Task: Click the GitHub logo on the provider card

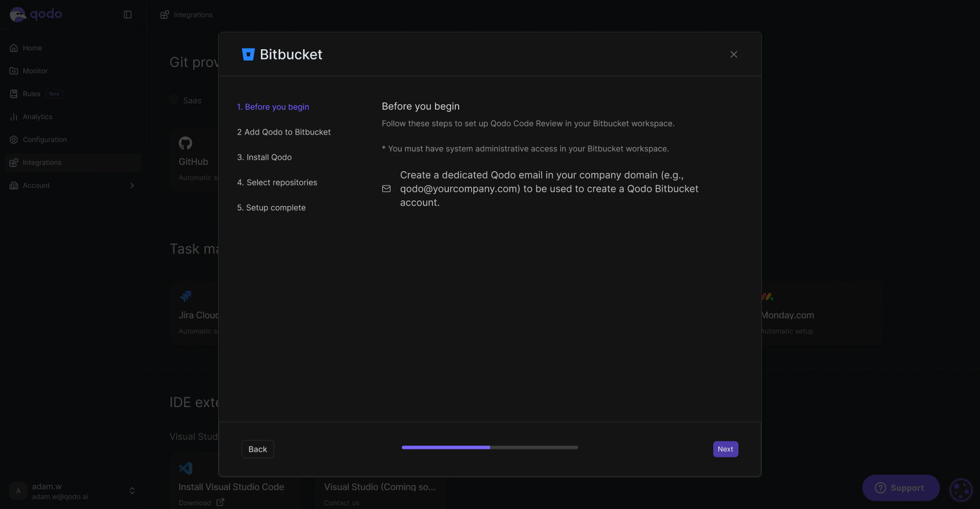Action: point(185,143)
